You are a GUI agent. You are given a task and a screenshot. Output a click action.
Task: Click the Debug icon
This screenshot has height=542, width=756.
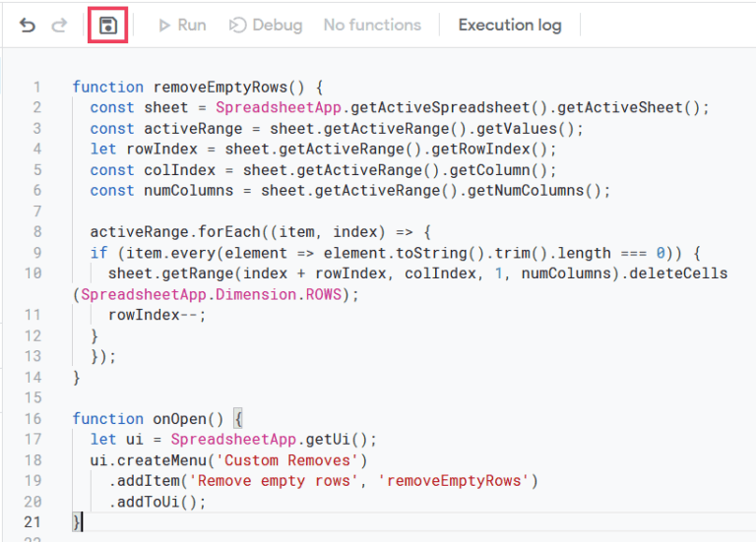[x=237, y=25]
